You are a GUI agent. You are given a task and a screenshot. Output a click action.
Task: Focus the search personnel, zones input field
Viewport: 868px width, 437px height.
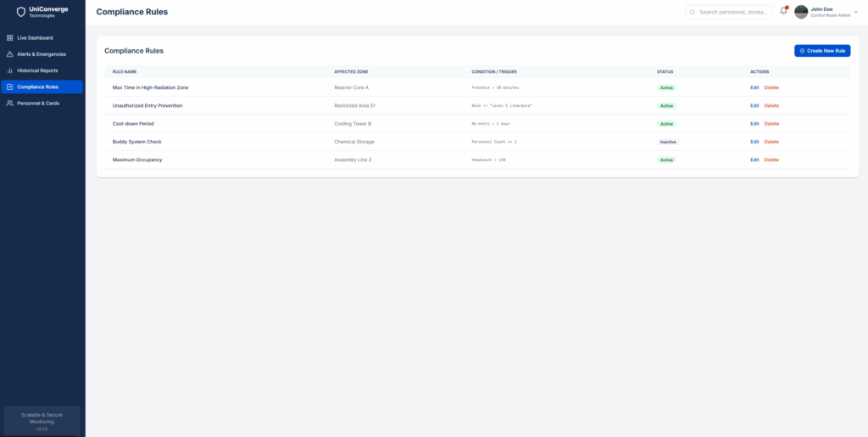[x=733, y=12]
